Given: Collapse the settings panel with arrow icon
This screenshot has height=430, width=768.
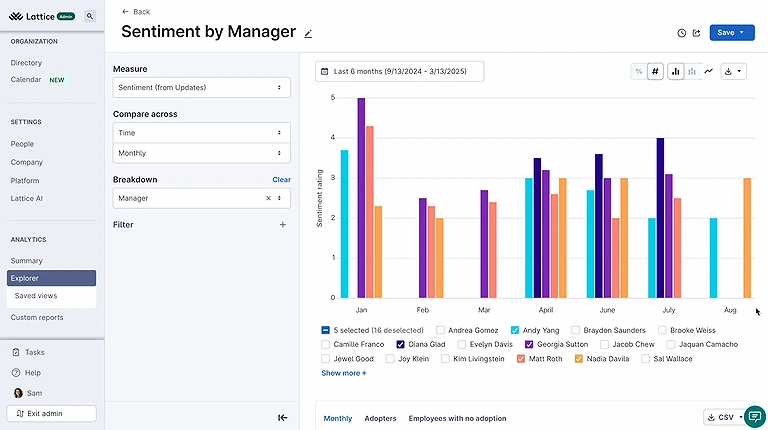Looking at the screenshot, I should coord(283,418).
